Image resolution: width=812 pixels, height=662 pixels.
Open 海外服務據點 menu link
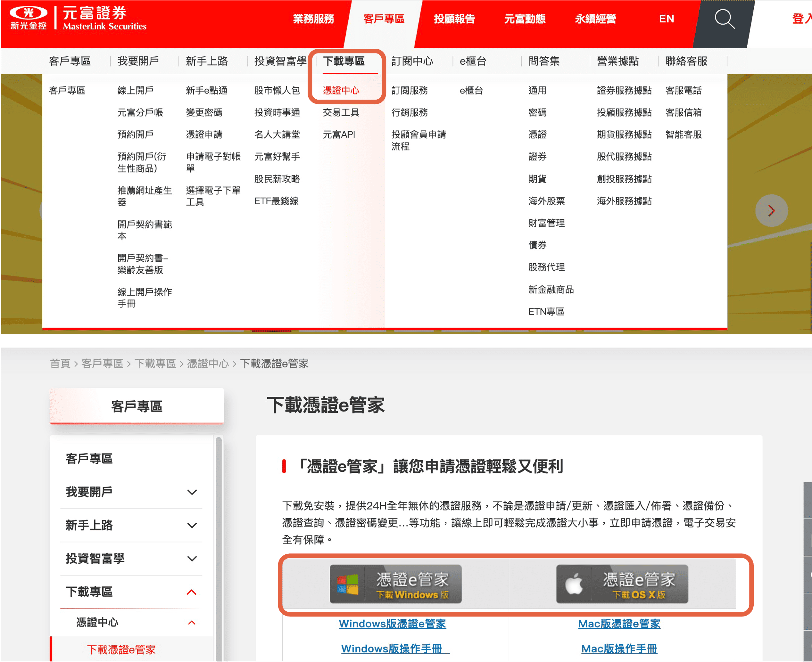point(624,201)
